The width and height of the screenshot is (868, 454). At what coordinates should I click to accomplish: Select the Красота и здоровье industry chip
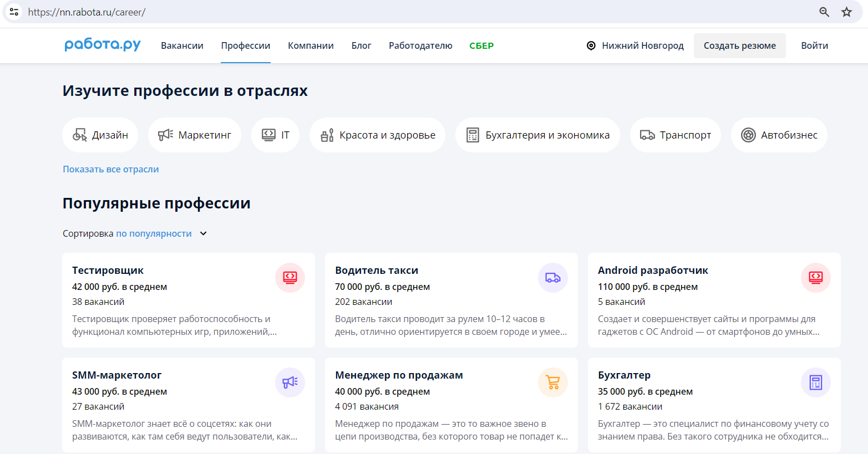click(377, 135)
